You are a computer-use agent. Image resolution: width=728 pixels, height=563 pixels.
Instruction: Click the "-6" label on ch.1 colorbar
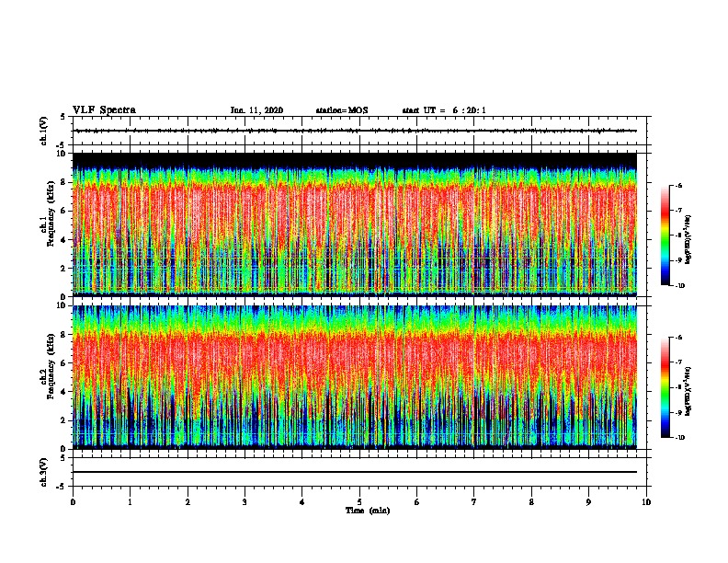(x=678, y=186)
